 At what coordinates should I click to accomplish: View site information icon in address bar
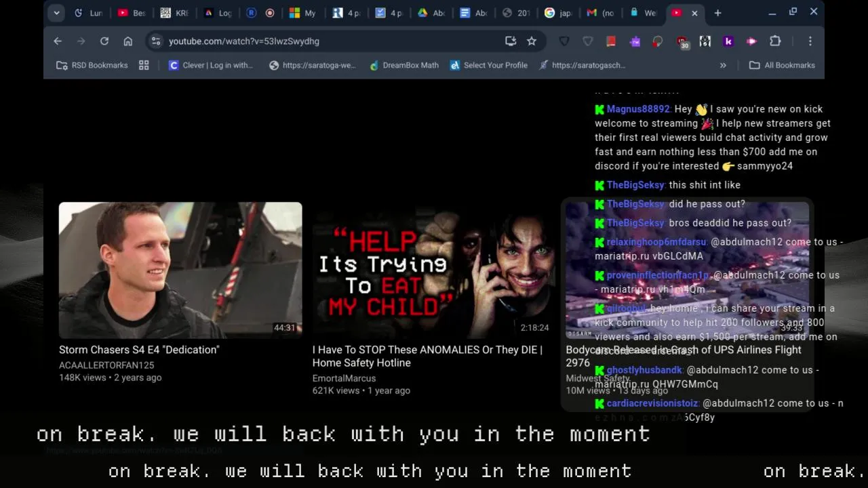point(156,41)
